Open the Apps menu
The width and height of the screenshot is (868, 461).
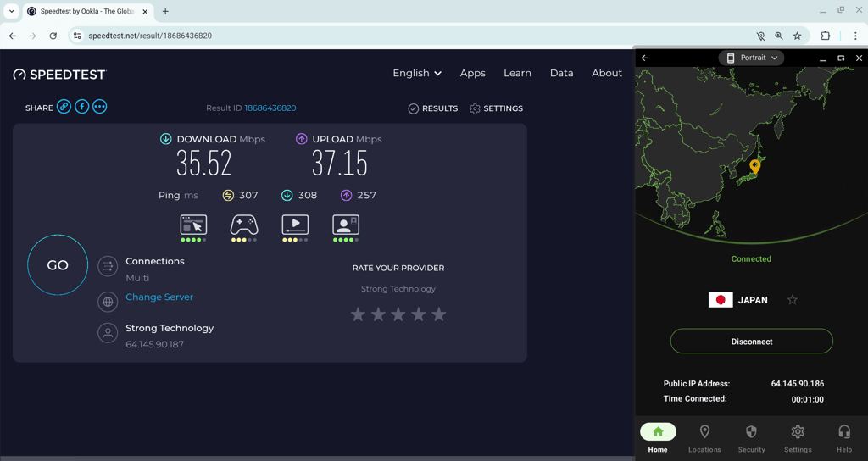point(473,73)
